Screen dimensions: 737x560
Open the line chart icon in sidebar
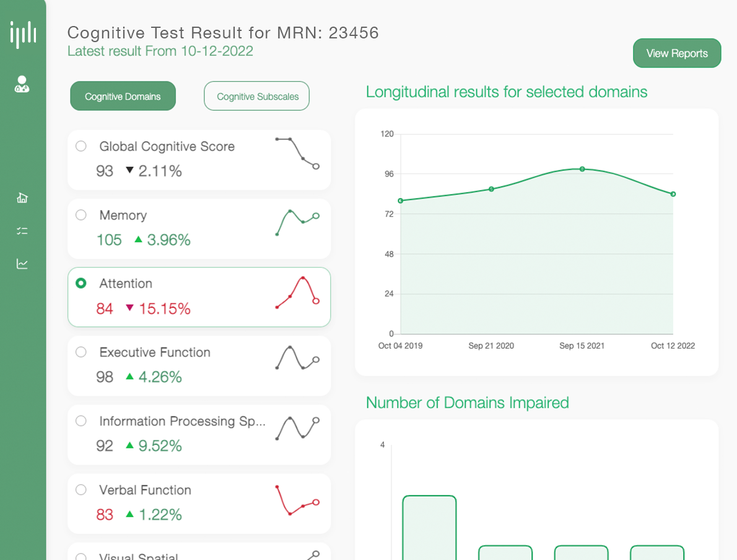[22, 264]
